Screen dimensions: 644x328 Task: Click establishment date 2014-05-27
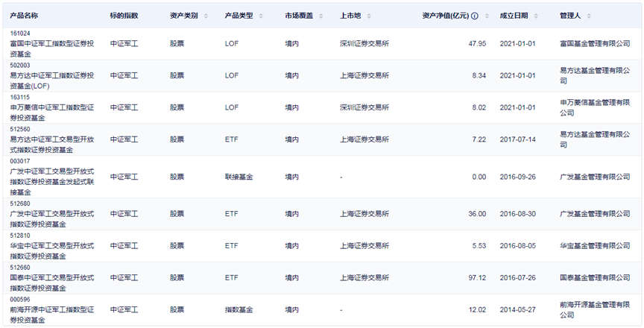517,310
